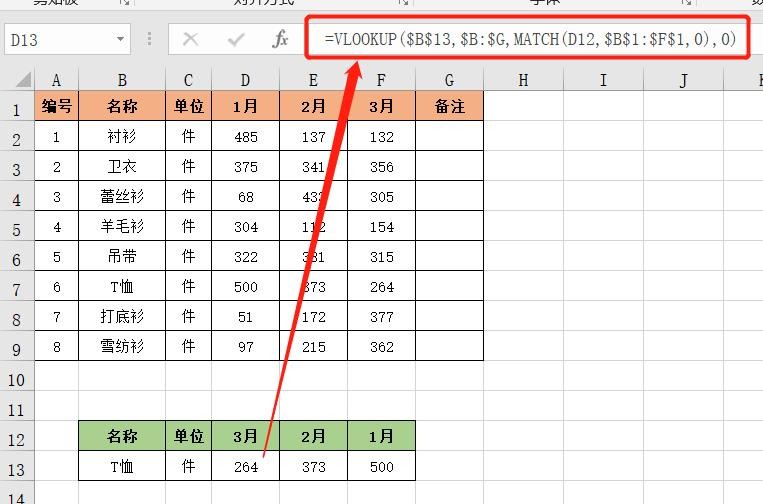This screenshot has width=763, height=504.
Task: Click the 备注 header cell
Action: click(449, 107)
